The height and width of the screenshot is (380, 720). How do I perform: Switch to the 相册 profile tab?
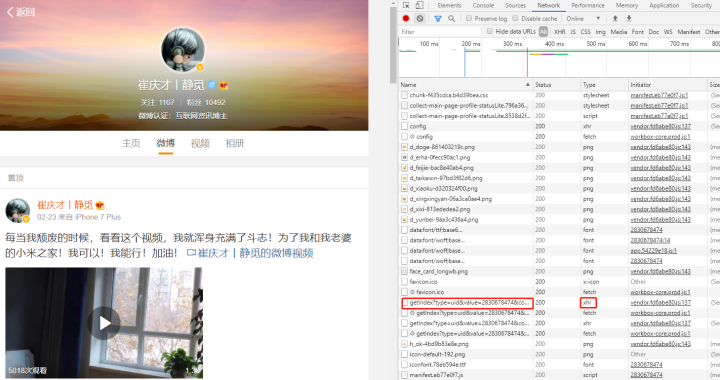click(x=235, y=143)
